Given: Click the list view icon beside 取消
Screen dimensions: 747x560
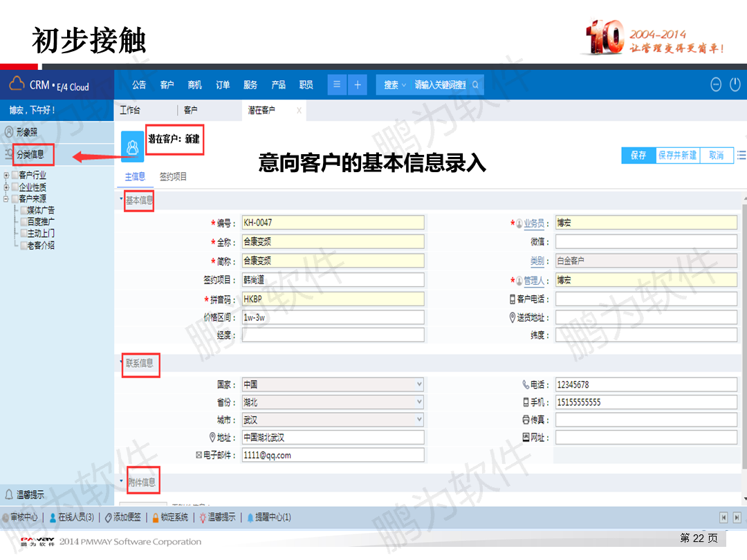Looking at the screenshot, I should [741, 156].
